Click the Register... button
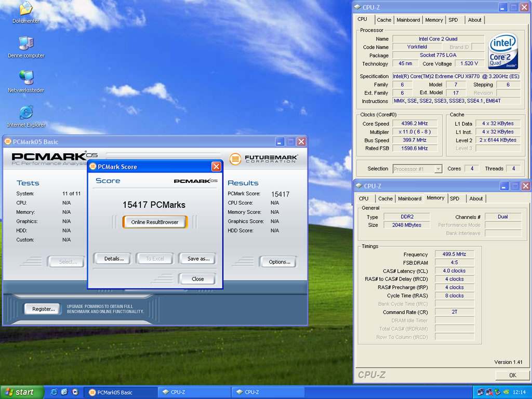The height and width of the screenshot is (399, 532). [x=43, y=309]
